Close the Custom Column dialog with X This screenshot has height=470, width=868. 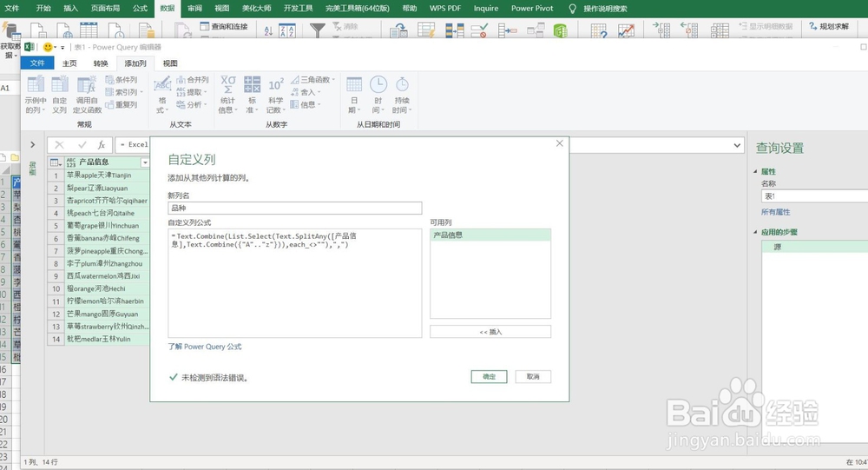point(560,143)
